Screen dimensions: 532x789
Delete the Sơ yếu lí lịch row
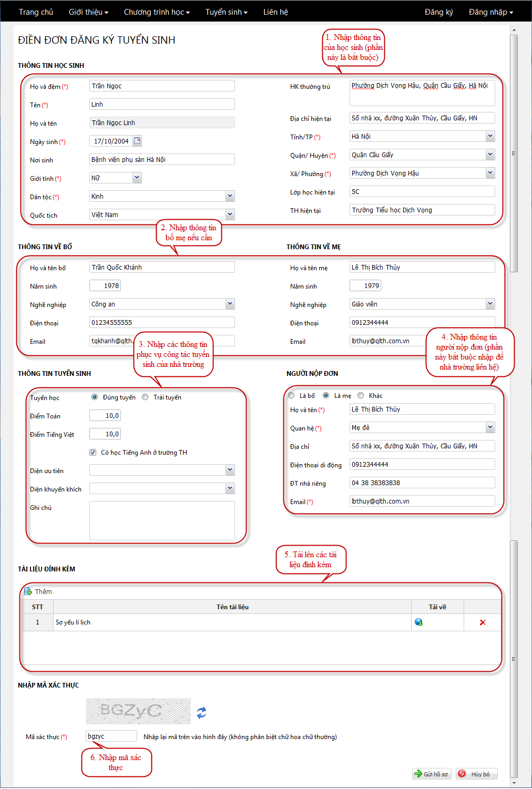click(483, 622)
